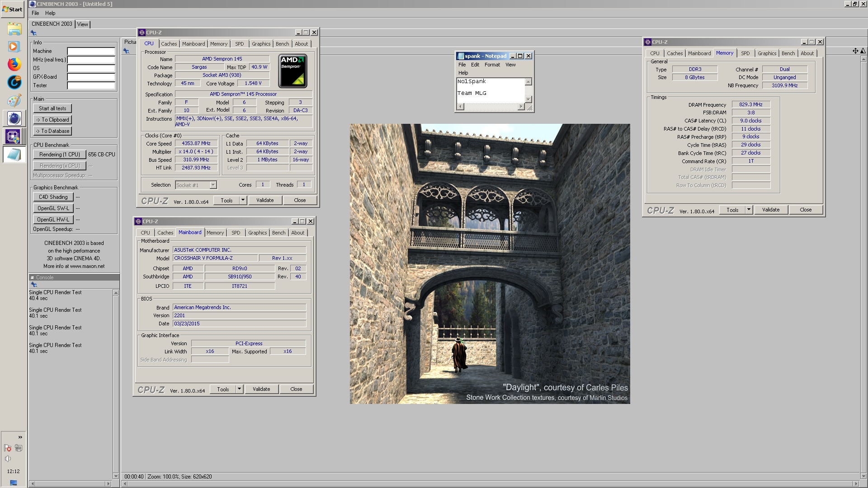This screenshot has width=868, height=488.
Task: Open the Advanced SystemCare taskbar icon
Action: (x=14, y=82)
